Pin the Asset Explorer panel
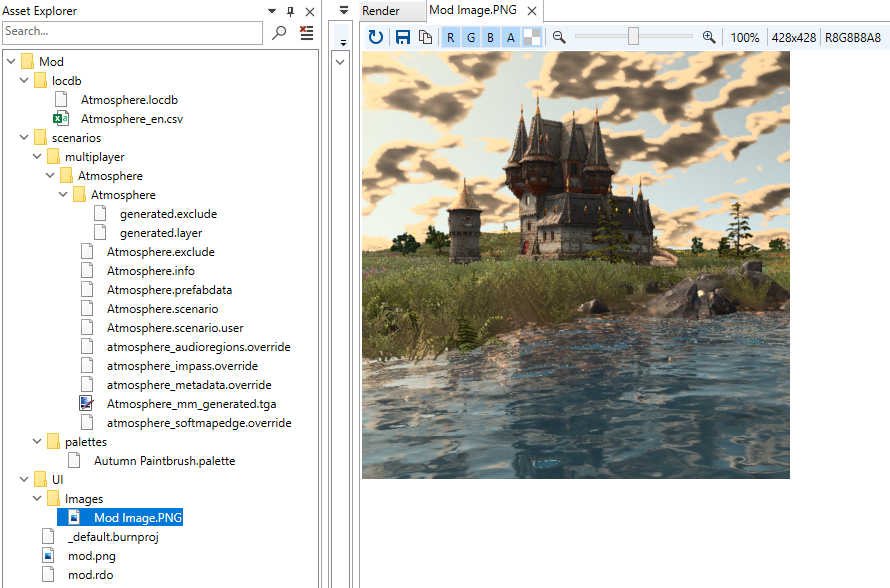This screenshot has width=890, height=588. pos(291,11)
